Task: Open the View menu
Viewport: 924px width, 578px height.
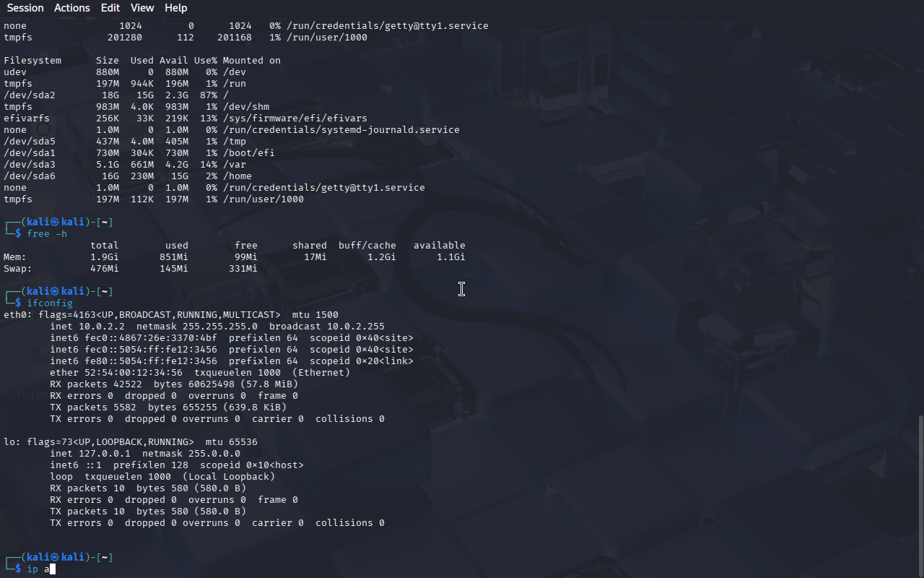Action: [x=142, y=8]
